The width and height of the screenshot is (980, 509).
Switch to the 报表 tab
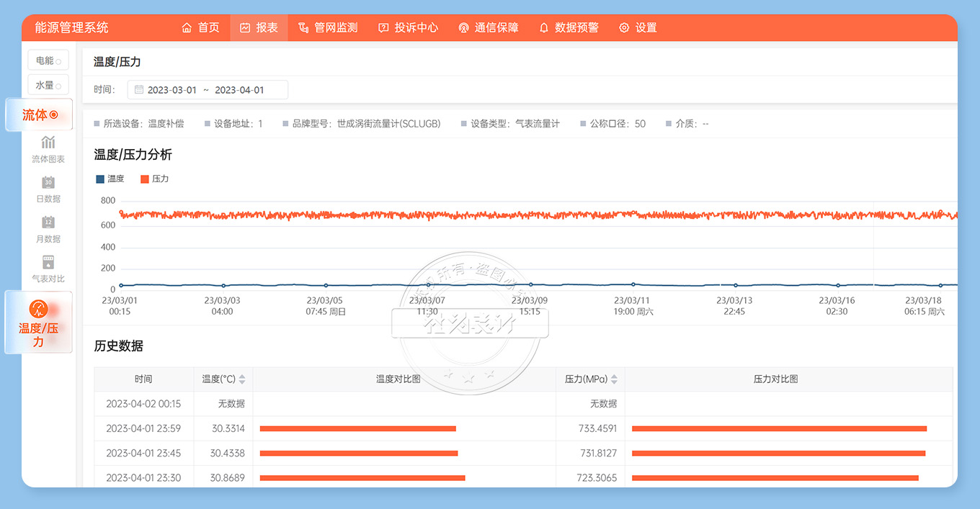pos(259,28)
